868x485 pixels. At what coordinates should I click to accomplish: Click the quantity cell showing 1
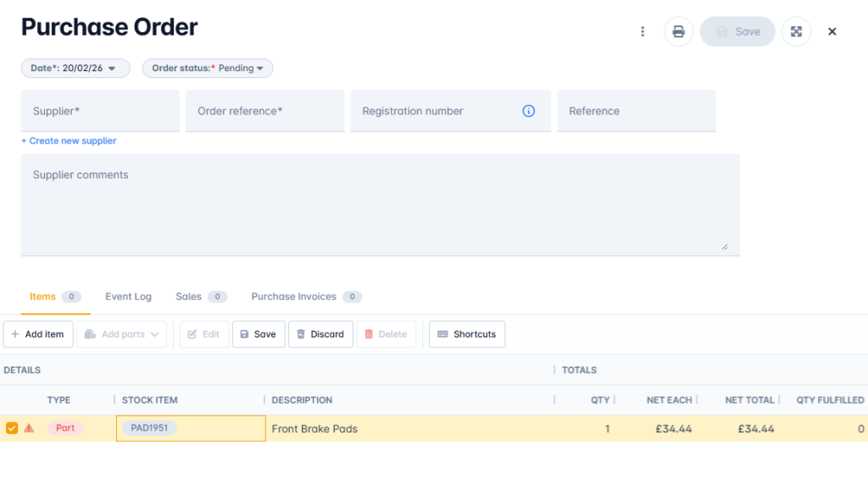coord(585,428)
